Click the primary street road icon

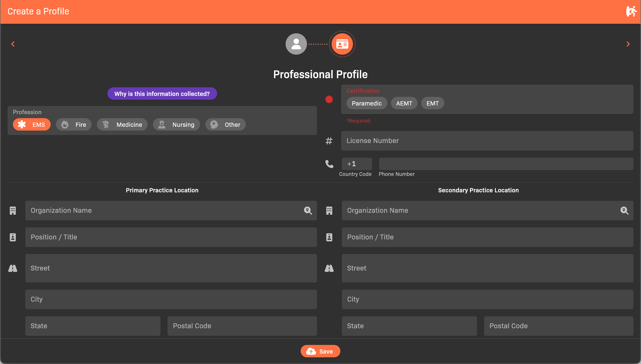point(13,268)
